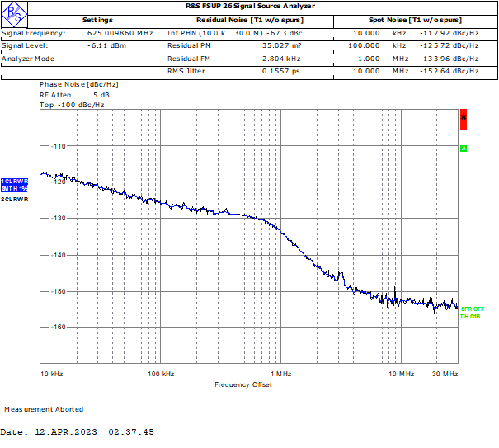
Task: Click the -130 y-axis label
Action: click(59, 218)
